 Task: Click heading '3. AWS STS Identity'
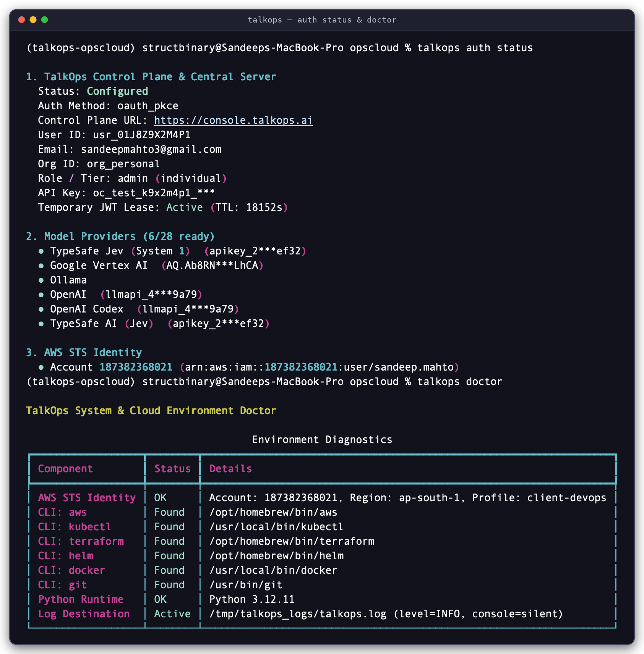pos(84,353)
